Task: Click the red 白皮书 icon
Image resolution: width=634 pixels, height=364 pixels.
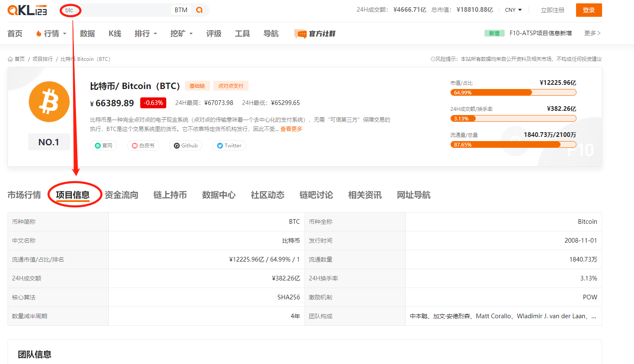Action: (x=135, y=146)
